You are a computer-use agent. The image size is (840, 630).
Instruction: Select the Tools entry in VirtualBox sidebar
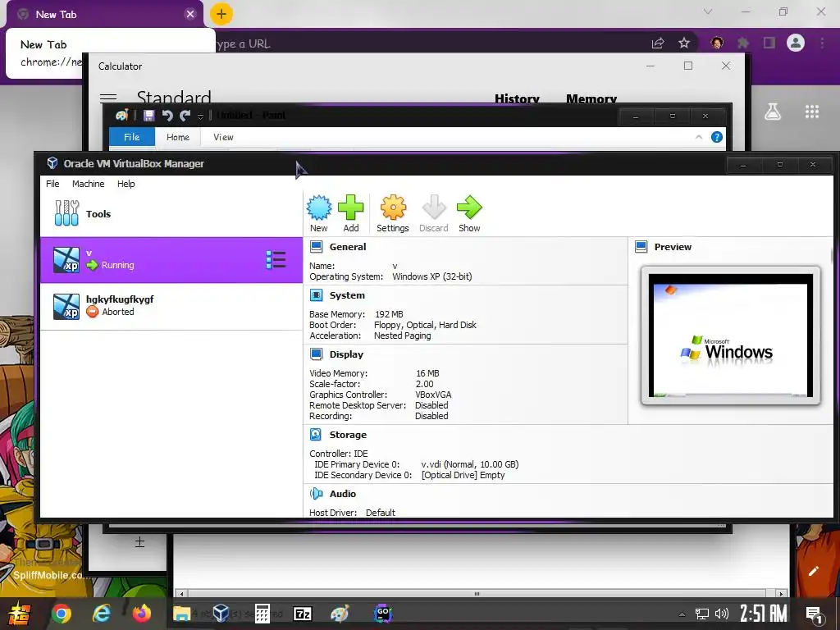click(x=171, y=214)
